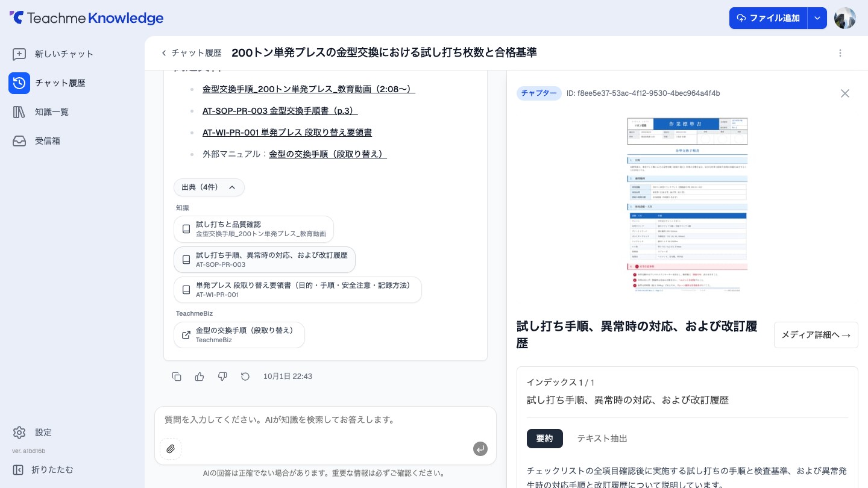
Task: Open メディア詳細へ button
Action: pyautogui.click(x=816, y=335)
